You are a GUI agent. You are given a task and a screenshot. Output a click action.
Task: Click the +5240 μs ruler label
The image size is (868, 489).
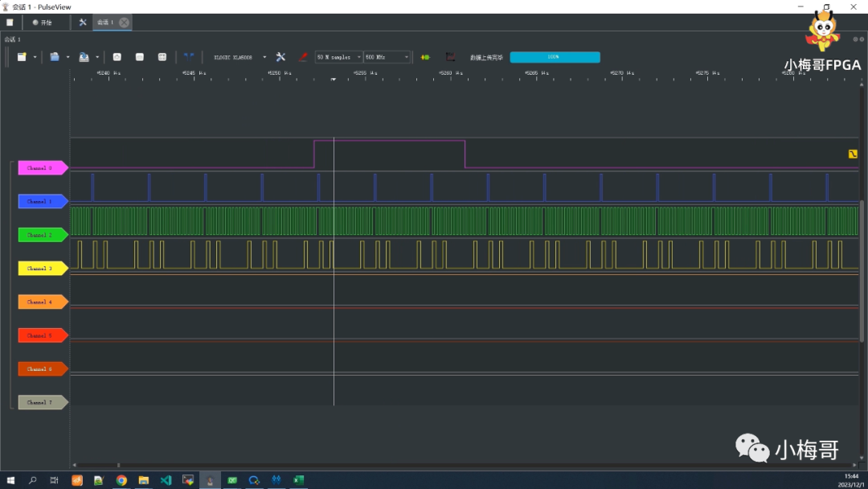click(108, 73)
